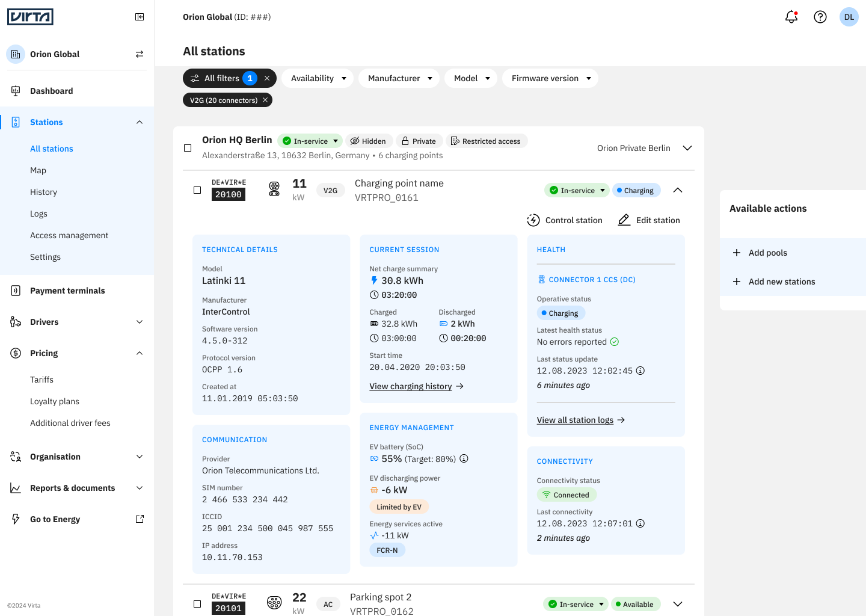Click plus icon for Add new stations

737,282
